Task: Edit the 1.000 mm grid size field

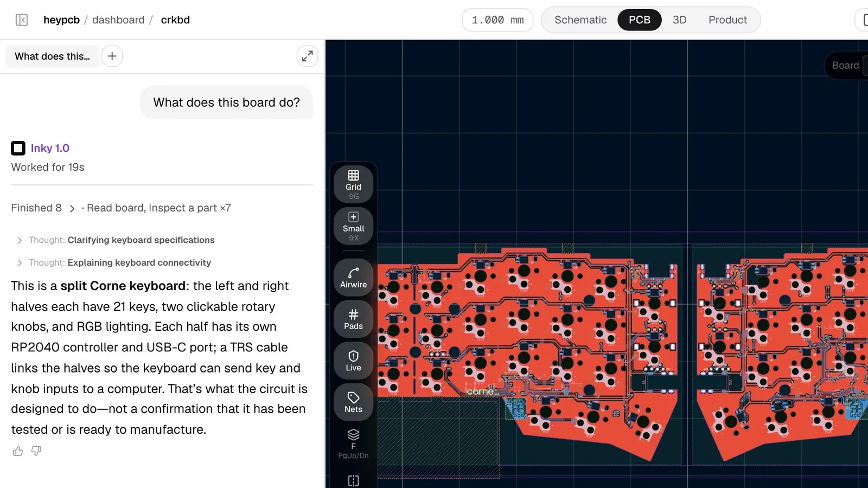Action: [x=497, y=20]
